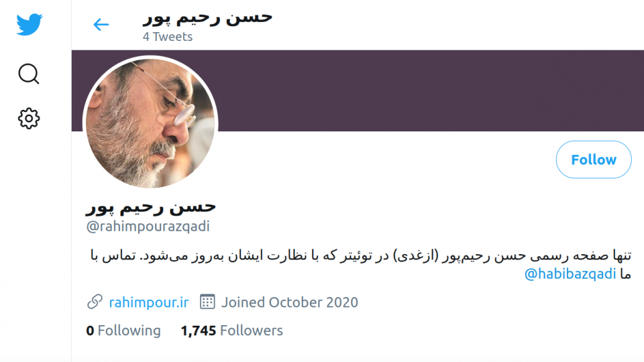Click the calendar icon by Joined October 2020
Image resolution: width=644 pixels, height=362 pixels.
tap(207, 302)
